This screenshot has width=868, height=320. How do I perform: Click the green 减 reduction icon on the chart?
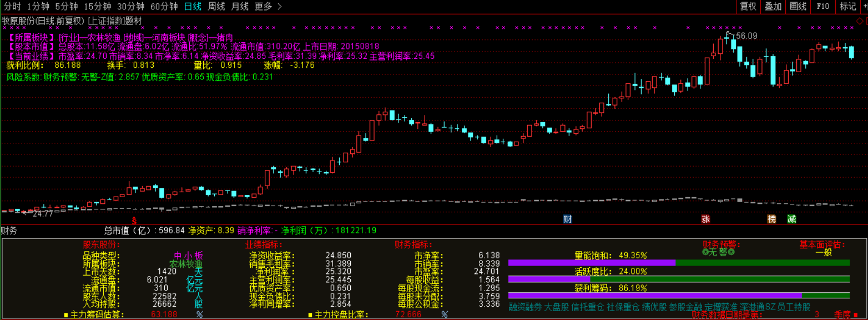click(x=791, y=219)
